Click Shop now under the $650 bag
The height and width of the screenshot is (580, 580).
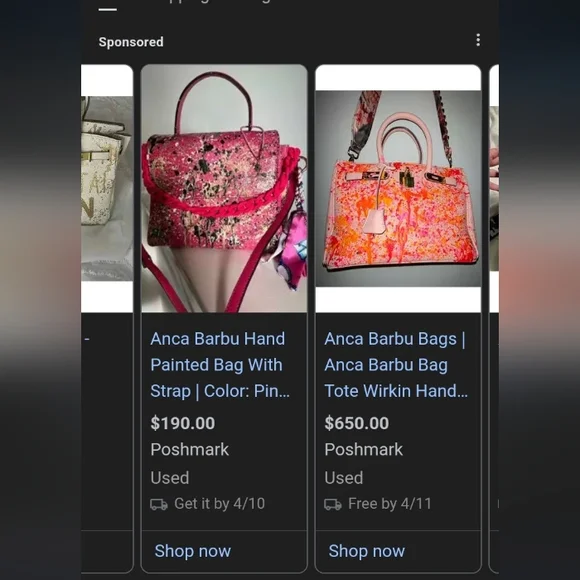[367, 551]
